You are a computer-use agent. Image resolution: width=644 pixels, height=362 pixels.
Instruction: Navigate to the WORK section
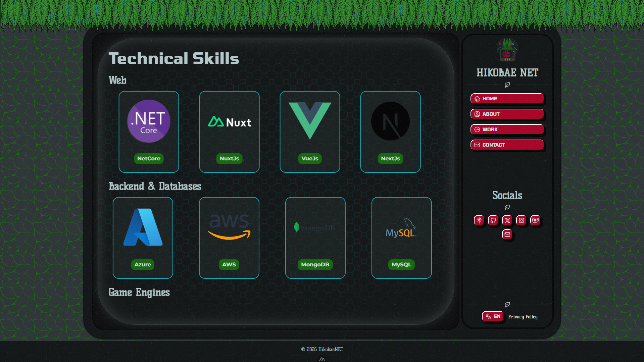pos(507,130)
